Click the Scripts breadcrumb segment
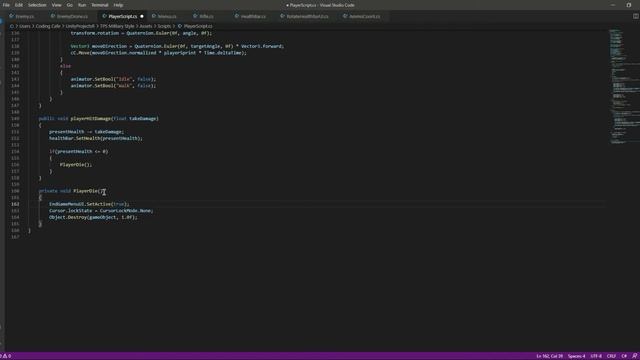This screenshot has width=640, height=360. click(164, 26)
